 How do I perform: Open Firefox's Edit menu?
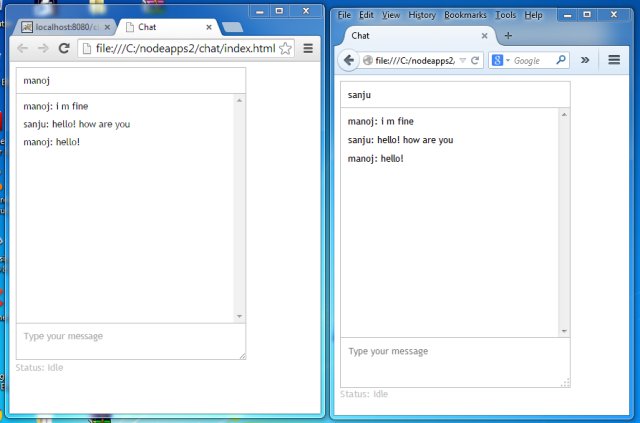point(366,15)
